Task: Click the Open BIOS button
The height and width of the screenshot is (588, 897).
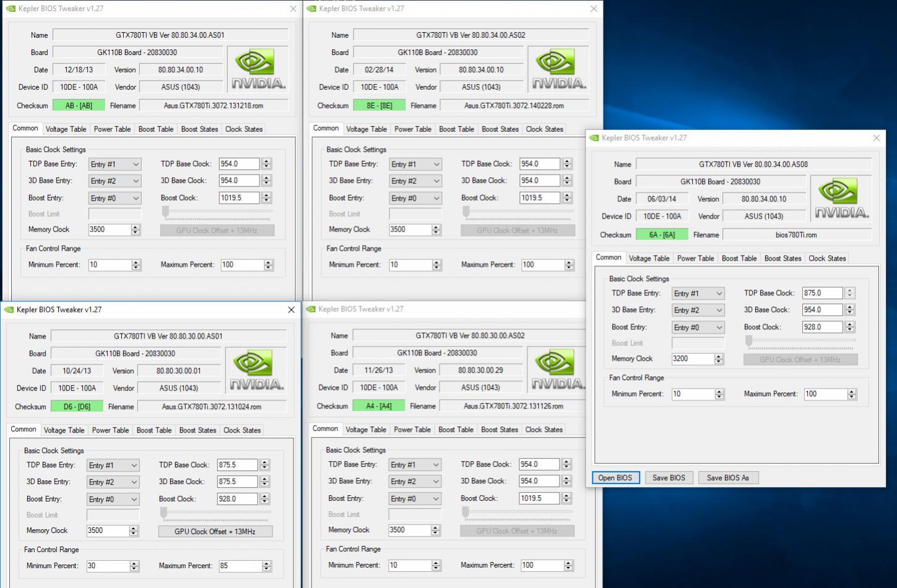Action: tap(615, 478)
